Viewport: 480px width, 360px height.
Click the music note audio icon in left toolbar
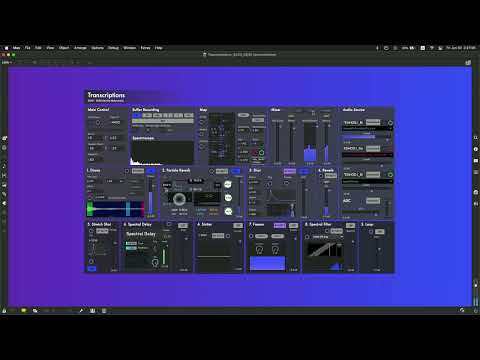point(4,166)
